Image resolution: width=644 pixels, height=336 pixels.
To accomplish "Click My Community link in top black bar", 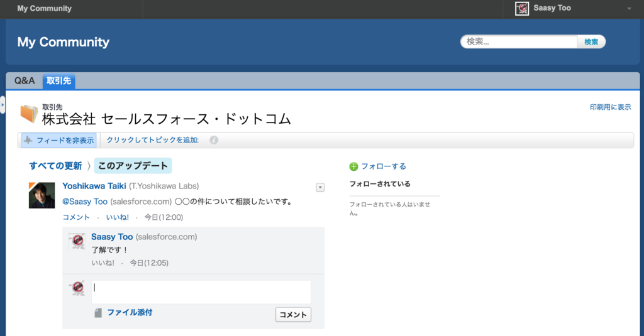I will click(45, 8).
